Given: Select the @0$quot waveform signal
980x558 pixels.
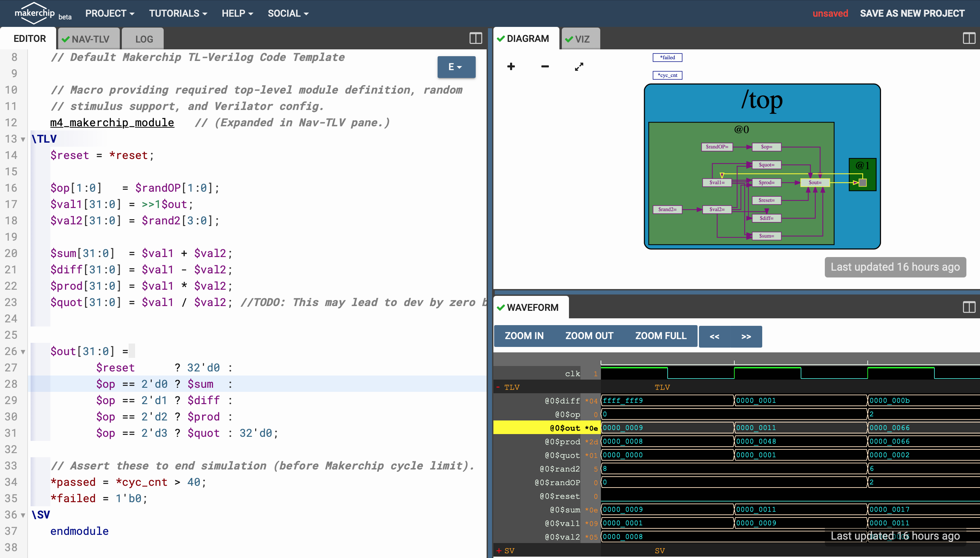Looking at the screenshot, I should tap(562, 455).
